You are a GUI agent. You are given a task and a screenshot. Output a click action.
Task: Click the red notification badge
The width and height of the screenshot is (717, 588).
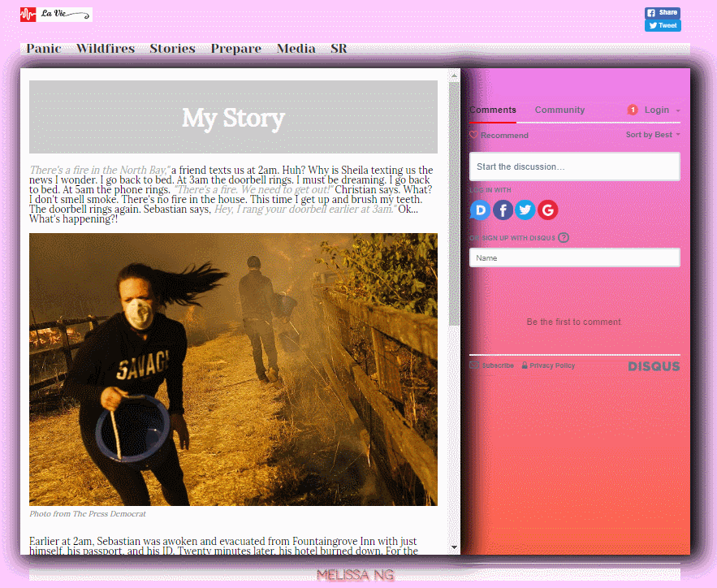pyautogui.click(x=633, y=110)
